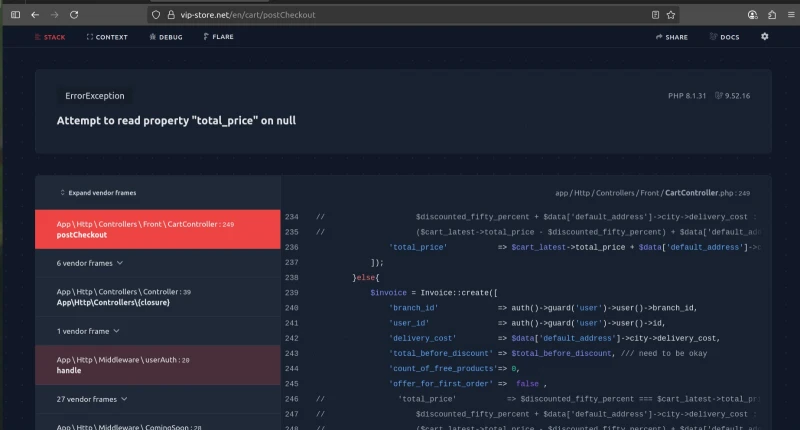Viewport: 800px width, 430px height.
Task: Click 'count_of_free_products' on line 244
Action: 441,368
